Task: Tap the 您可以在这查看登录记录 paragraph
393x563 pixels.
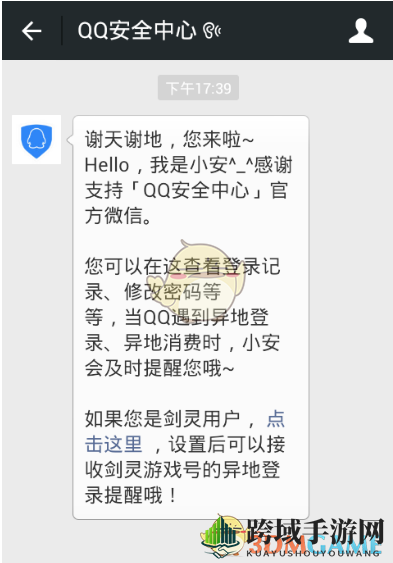Action: 183,317
